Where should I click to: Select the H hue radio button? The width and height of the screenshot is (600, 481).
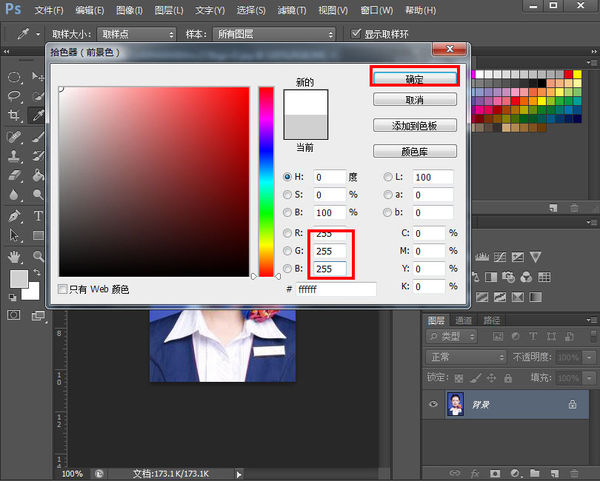[287, 177]
